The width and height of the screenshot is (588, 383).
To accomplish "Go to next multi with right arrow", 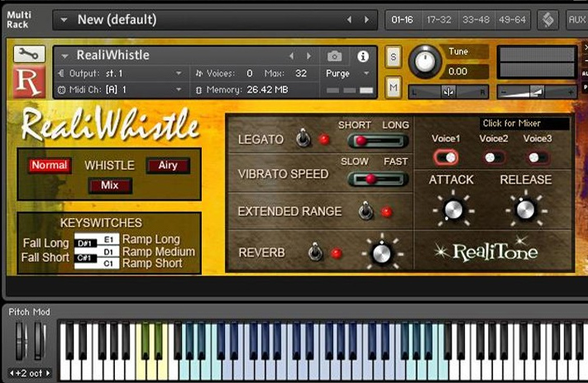I will click(366, 20).
